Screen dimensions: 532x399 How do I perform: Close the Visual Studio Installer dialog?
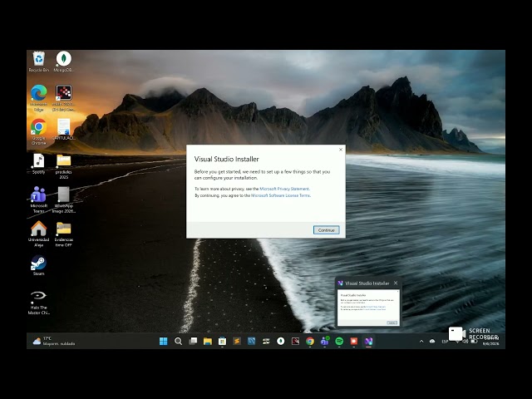[341, 150]
